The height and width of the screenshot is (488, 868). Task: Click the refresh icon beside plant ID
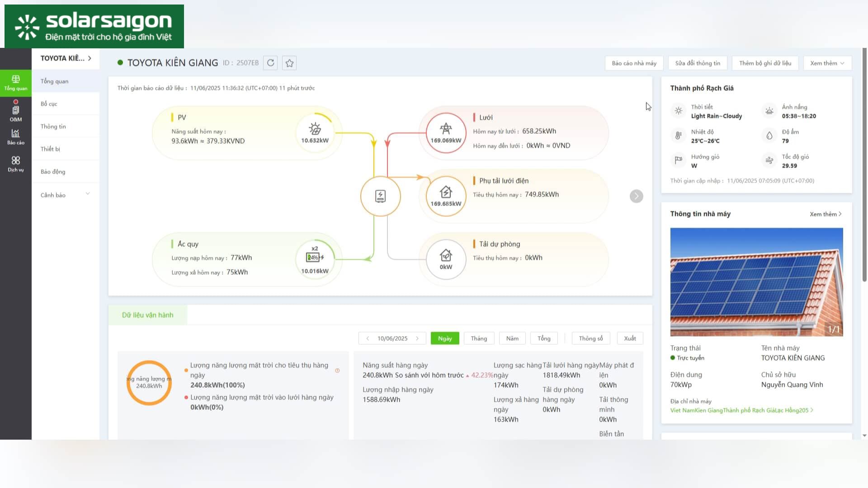pyautogui.click(x=270, y=63)
